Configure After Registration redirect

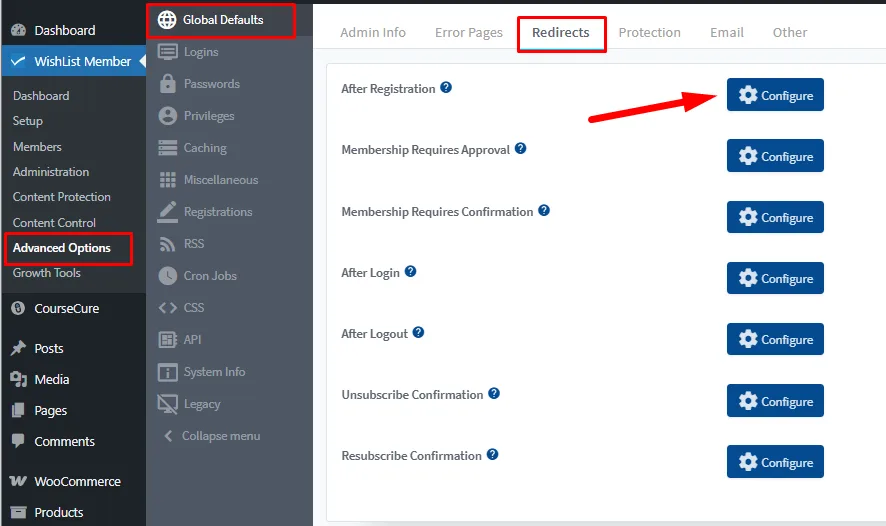(775, 94)
